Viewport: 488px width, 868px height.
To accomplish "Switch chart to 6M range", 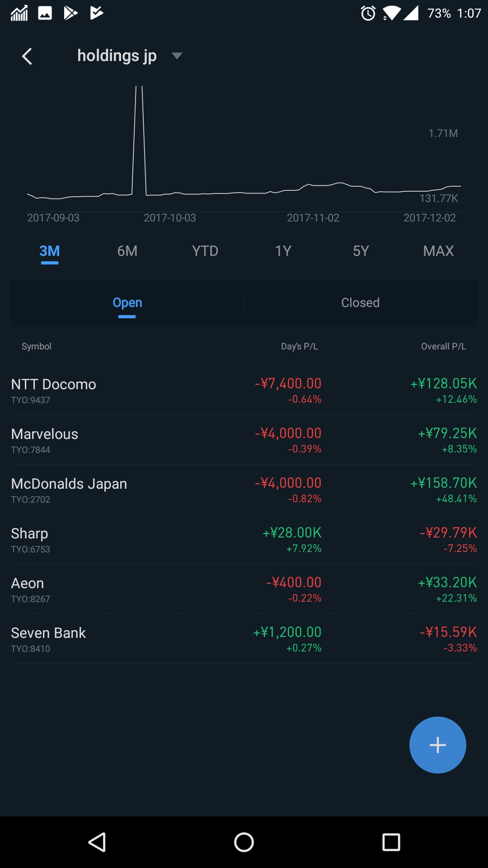I will [127, 251].
